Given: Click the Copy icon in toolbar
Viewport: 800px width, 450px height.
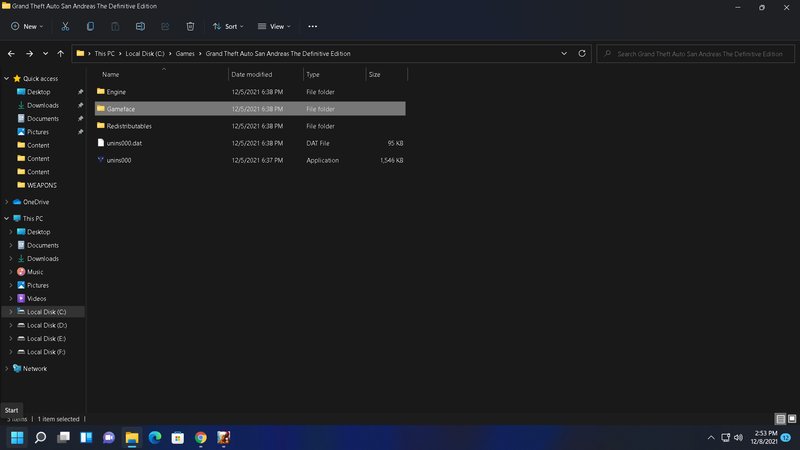Looking at the screenshot, I should pyautogui.click(x=90, y=27).
